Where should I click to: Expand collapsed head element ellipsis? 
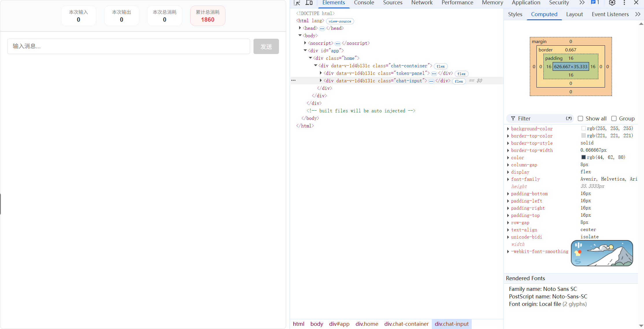click(322, 29)
